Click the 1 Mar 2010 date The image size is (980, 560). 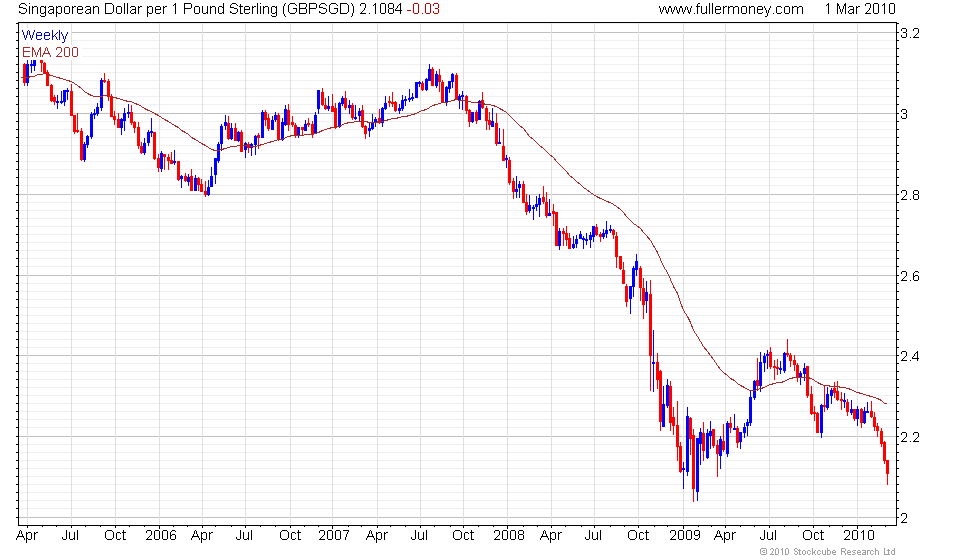point(860,9)
